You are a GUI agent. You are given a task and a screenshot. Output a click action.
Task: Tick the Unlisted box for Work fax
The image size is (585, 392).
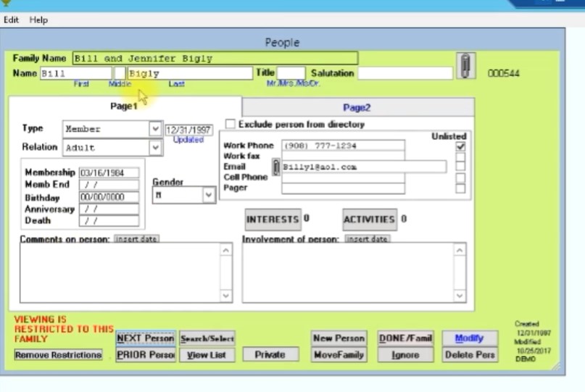[x=460, y=157]
